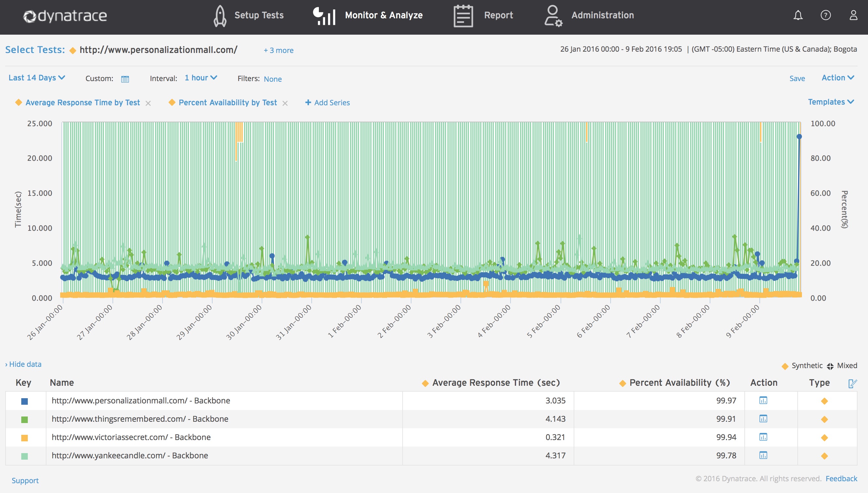Screen dimensions: 868x493
Task: Click synthetic type diamond in thingsremembered row
Action: [825, 419]
